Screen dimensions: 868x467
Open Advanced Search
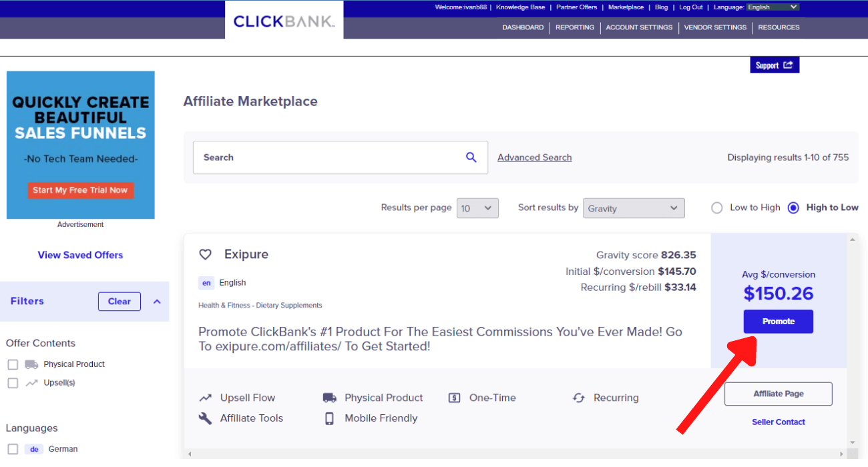tap(535, 157)
